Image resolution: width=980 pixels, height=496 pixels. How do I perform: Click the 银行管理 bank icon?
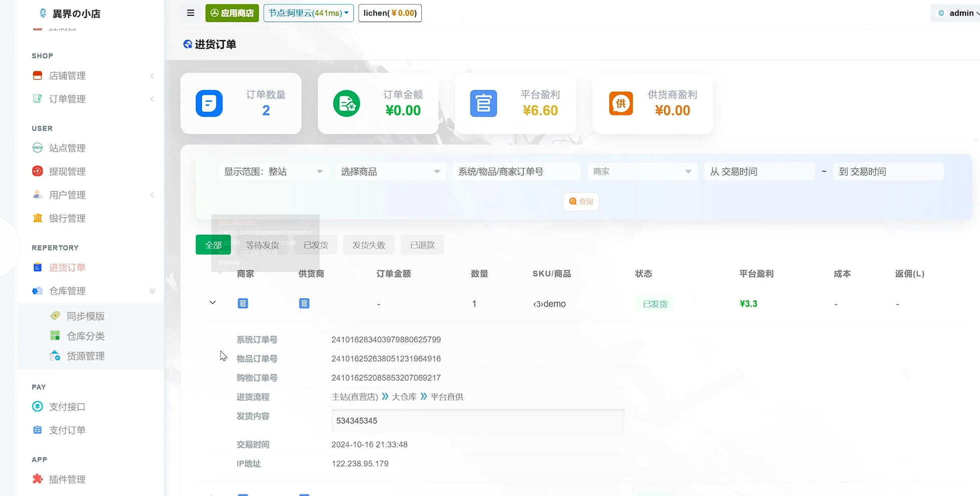click(38, 218)
